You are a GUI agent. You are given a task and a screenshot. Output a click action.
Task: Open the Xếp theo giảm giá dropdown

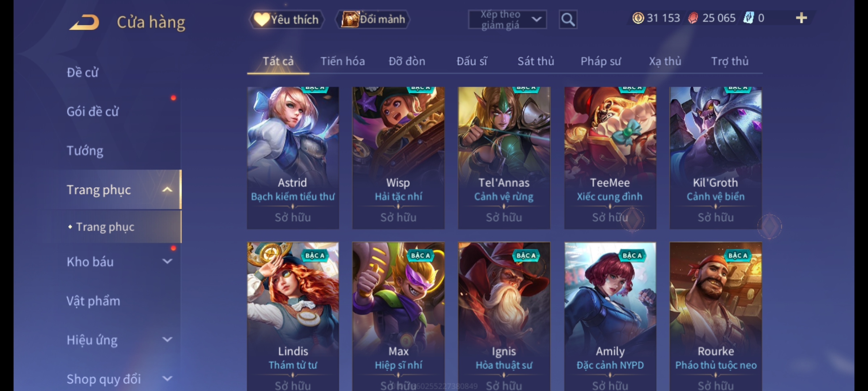[507, 20]
